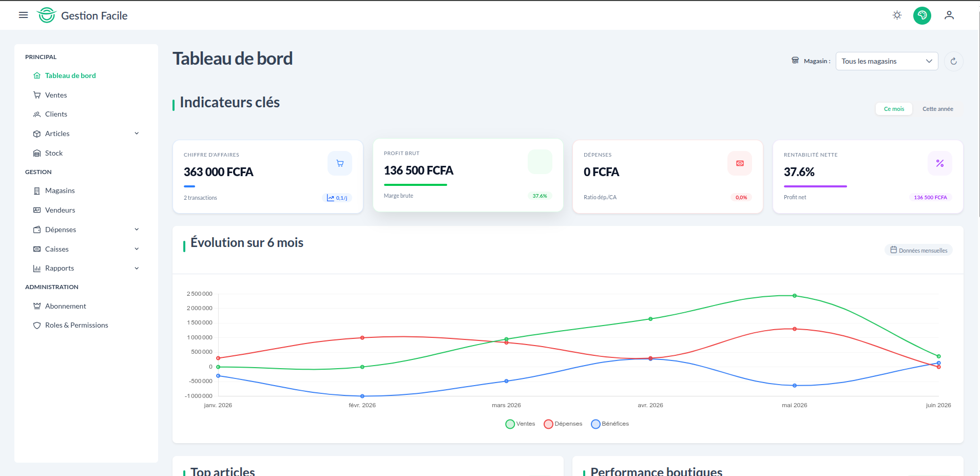Click the 136 500 FCFA profit net badge

tap(930, 197)
